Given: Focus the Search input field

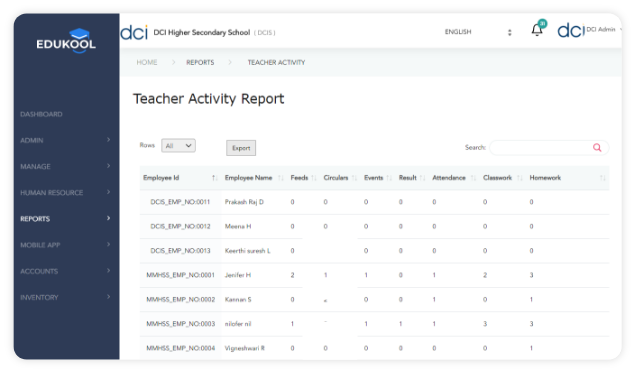Looking at the screenshot, I should 549,147.
